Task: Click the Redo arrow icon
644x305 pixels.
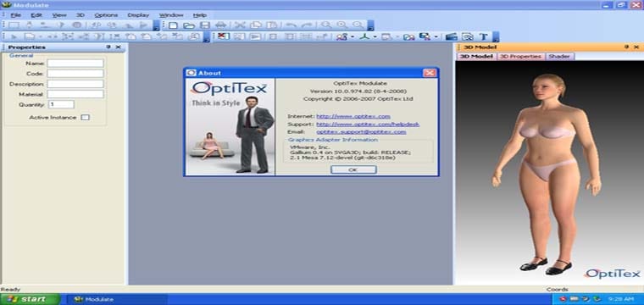Action: 307,25
